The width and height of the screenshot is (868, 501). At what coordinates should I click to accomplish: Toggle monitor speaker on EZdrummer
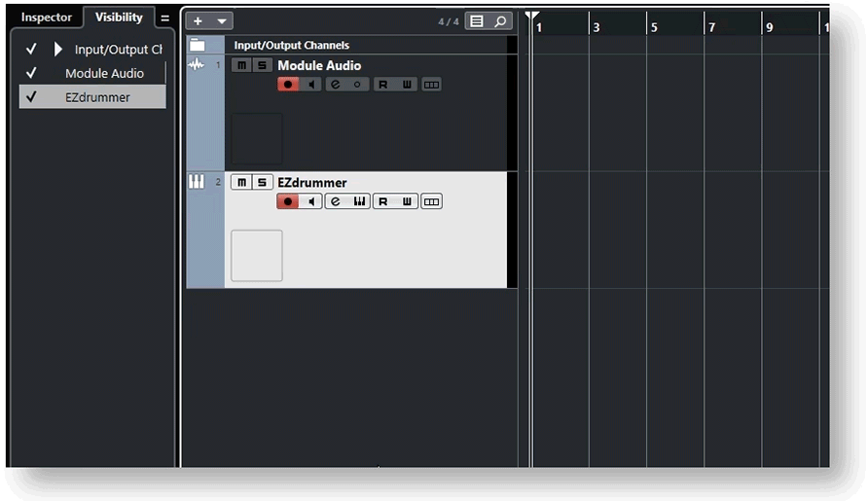tap(311, 201)
